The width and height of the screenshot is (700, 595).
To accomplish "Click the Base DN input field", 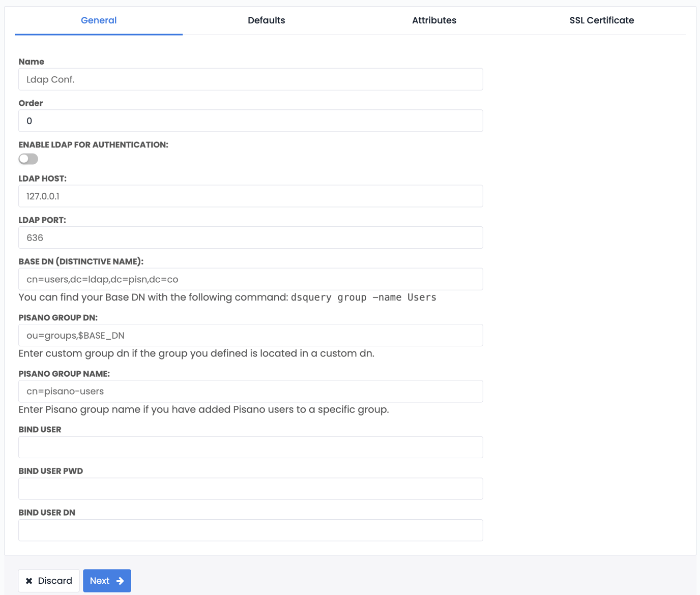I will pos(250,279).
